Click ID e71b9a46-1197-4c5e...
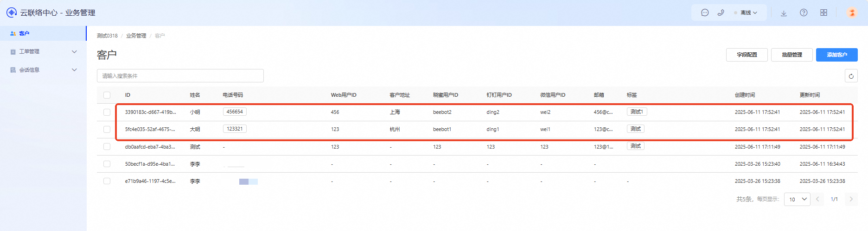The image size is (868, 231). point(150,181)
